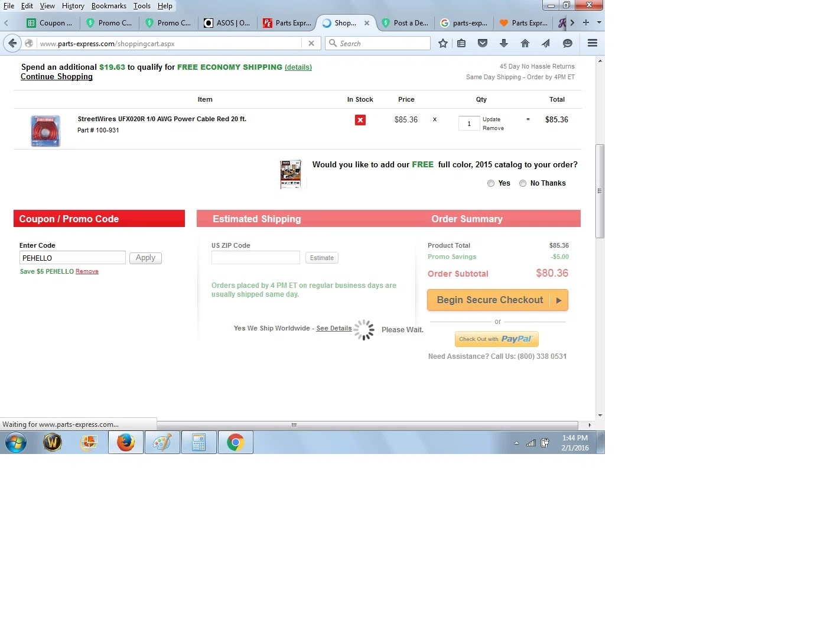Open the Pocket icon in toolbar

pos(483,43)
